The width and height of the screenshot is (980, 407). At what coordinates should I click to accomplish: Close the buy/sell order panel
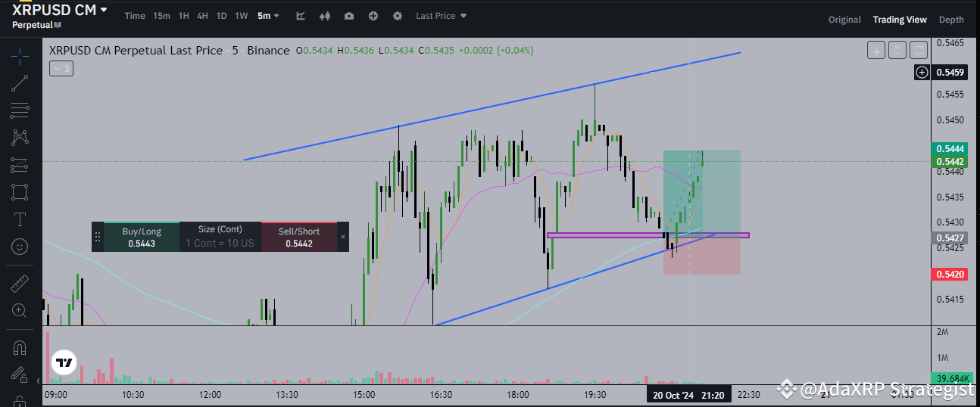tap(343, 237)
